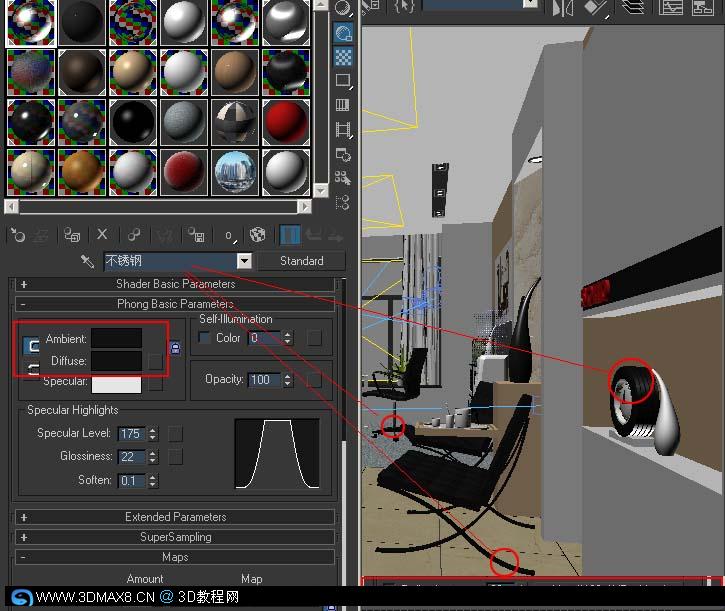Toggle Show Map in Viewport
The image size is (725, 611).
coord(258,235)
